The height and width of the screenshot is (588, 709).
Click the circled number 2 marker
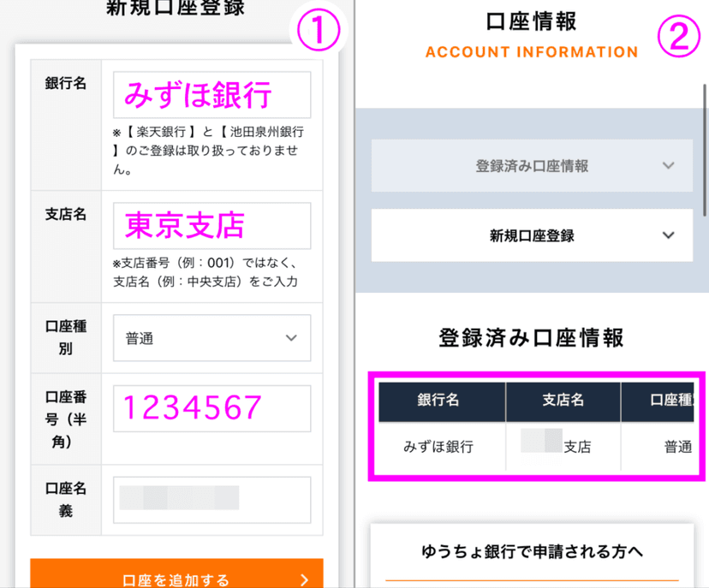679,36
